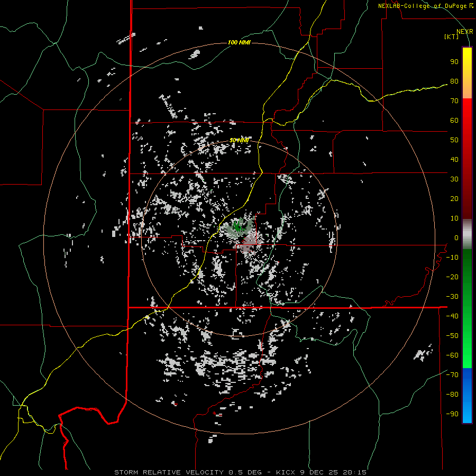This screenshot has width=476, height=476.
Task: Click the -40 value on the velocity scale
Action: pyautogui.click(x=452, y=316)
